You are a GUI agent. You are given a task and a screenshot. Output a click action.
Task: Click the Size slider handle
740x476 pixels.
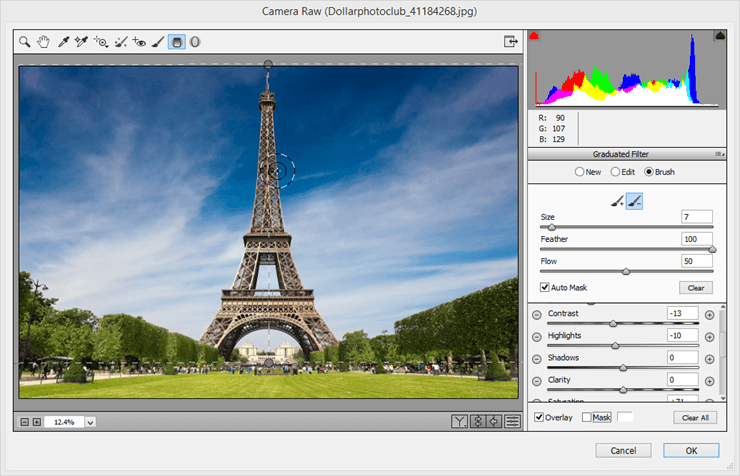551,227
